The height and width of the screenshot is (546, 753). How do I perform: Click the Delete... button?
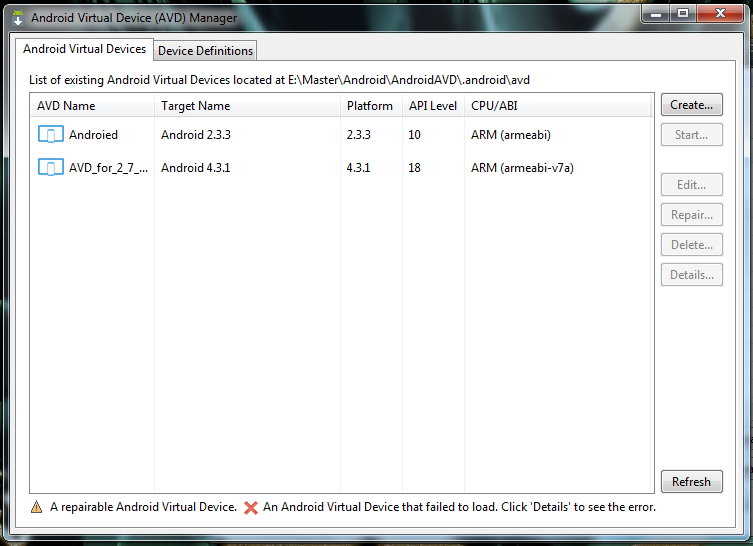[692, 245]
